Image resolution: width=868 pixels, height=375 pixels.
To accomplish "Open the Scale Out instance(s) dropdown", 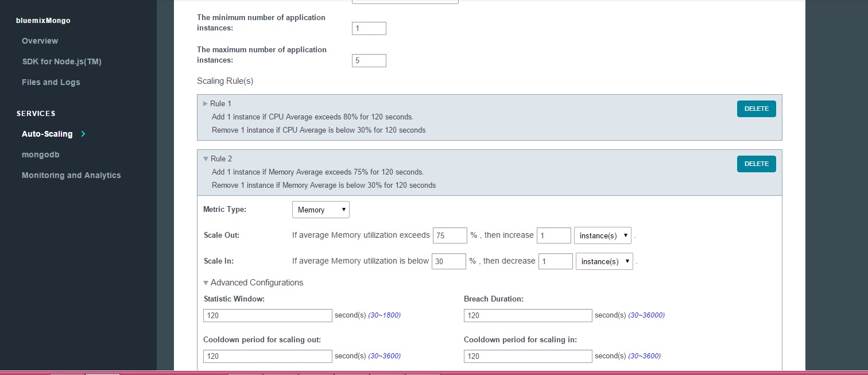I will [602, 235].
